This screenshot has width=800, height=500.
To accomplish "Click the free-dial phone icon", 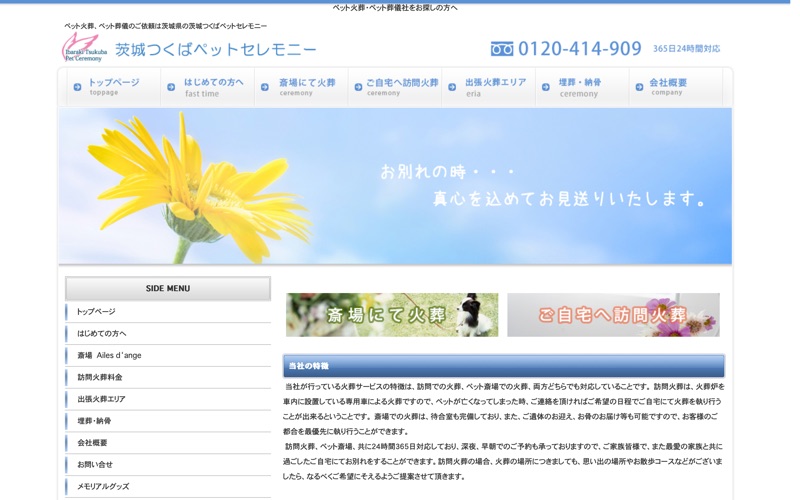I will point(502,49).
